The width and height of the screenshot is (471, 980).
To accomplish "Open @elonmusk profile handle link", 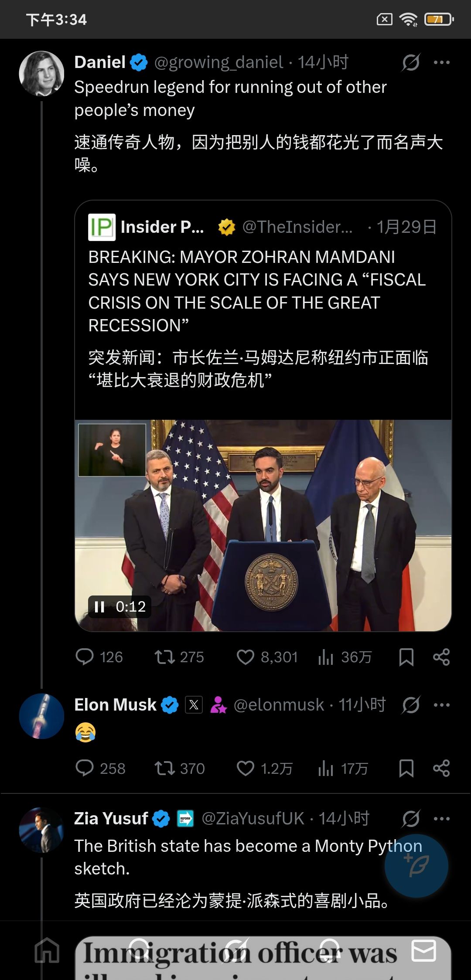I will 279,705.
